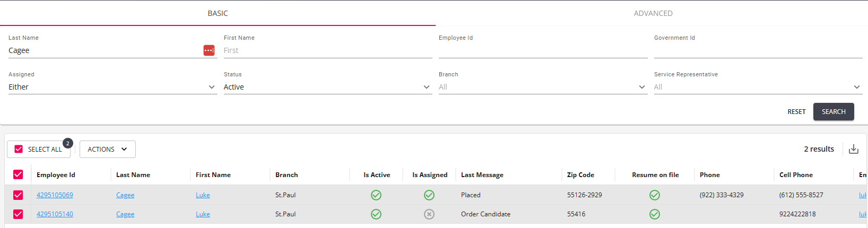Click Is Active checkmark for employee 4295105069

coord(376,195)
